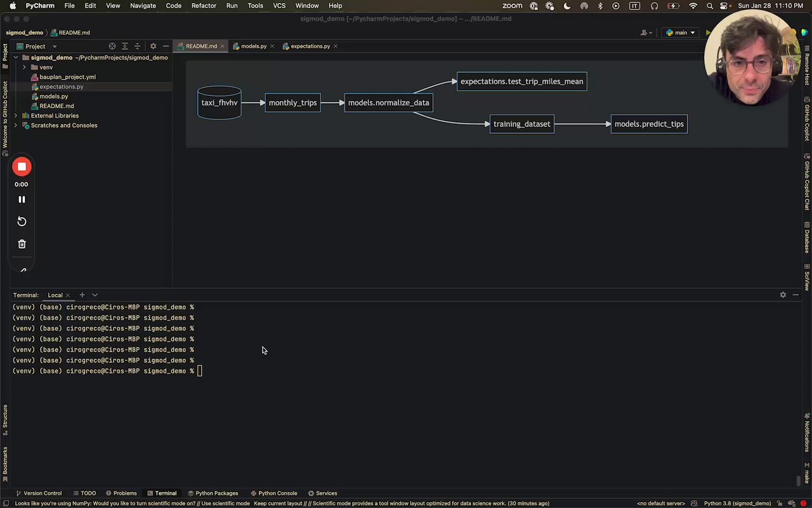Screen dimensions: 812x508
Task: Pause the screen recording
Action: [22, 199]
